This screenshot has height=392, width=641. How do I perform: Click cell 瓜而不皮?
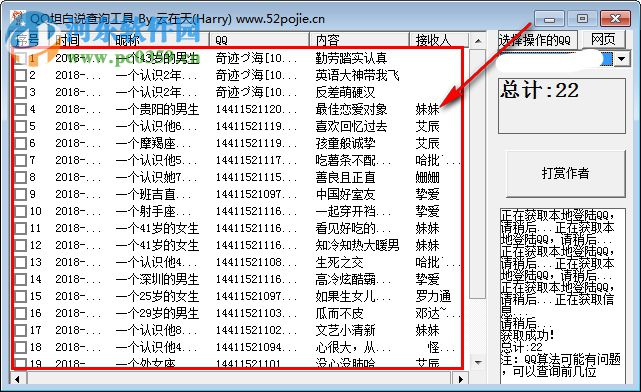pyautogui.click(x=339, y=314)
